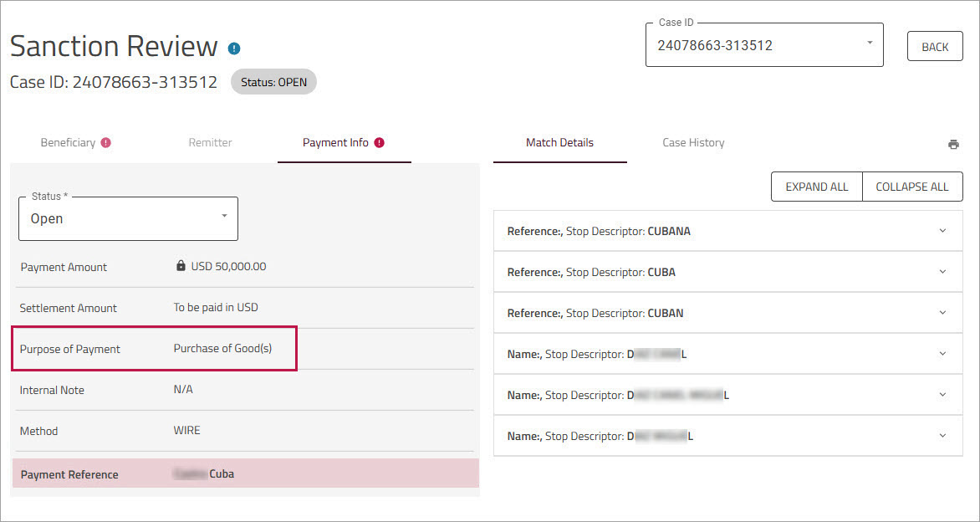Image resolution: width=980 pixels, height=522 pixels.
Task: Select the Match Details tab
Action: point(559,143)
